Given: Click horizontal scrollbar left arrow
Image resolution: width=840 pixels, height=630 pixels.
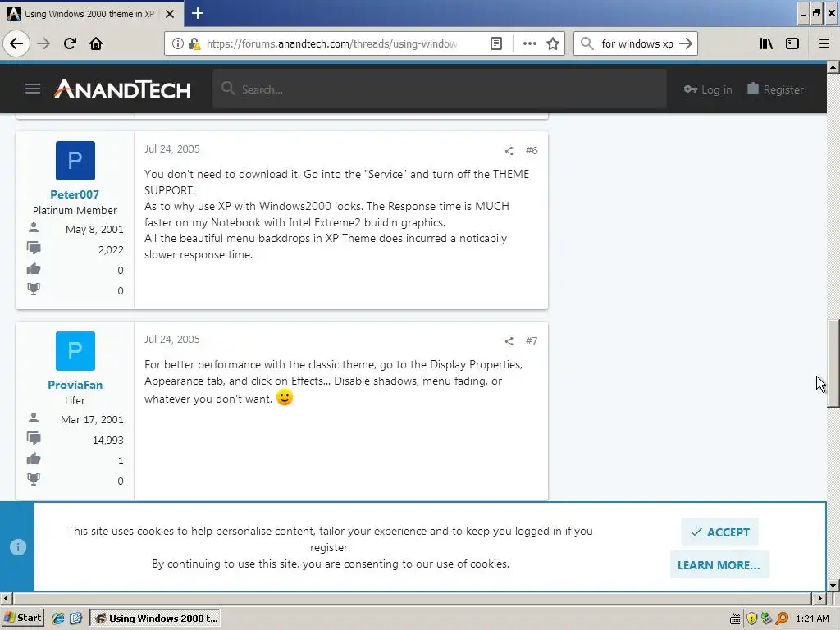Looking at the screenshot, I should [6, 598].
